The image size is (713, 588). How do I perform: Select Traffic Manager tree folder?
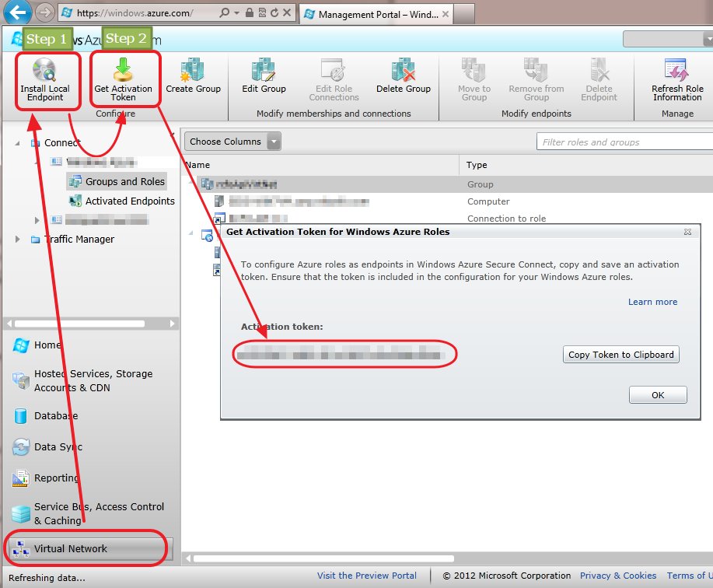coord(72,240)
